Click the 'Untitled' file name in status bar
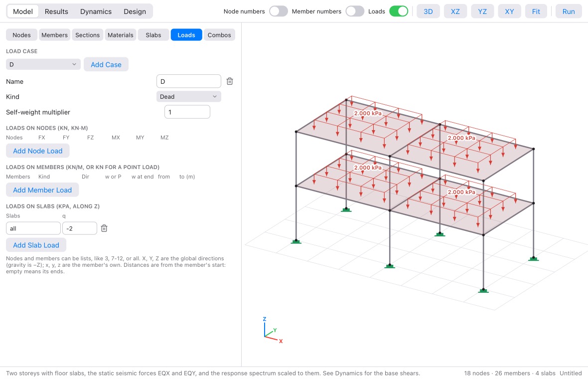 click(x=571, y=373)
